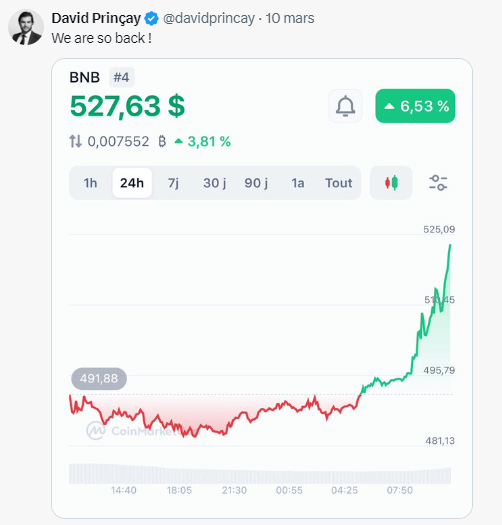Click the #4 rank badge
Screen dimensions: 502x525
[x=121, y=77]
